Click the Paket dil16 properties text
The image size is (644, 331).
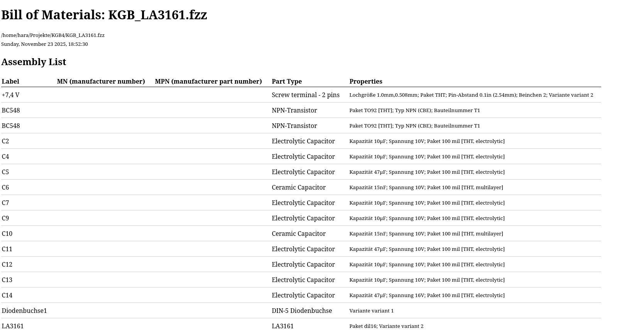(x=386, y=326)
